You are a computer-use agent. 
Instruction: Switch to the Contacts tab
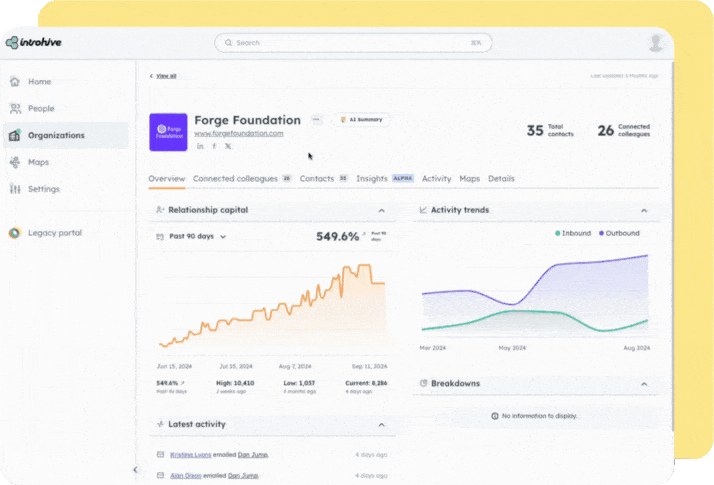tap(323, 179)
